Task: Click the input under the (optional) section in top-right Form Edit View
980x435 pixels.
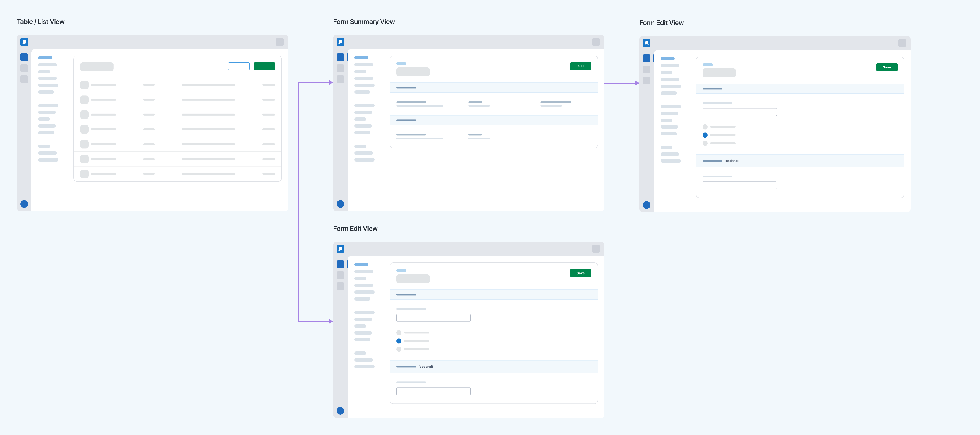Action: 740,185
